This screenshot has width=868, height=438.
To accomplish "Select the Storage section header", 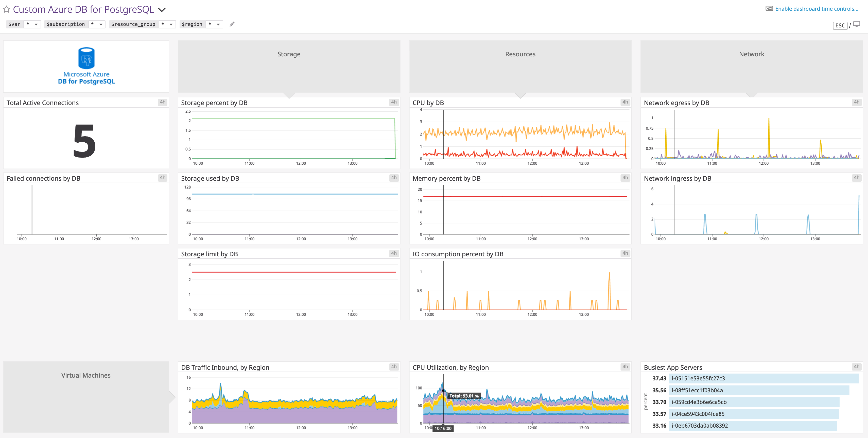I will (x=289, y=54).
